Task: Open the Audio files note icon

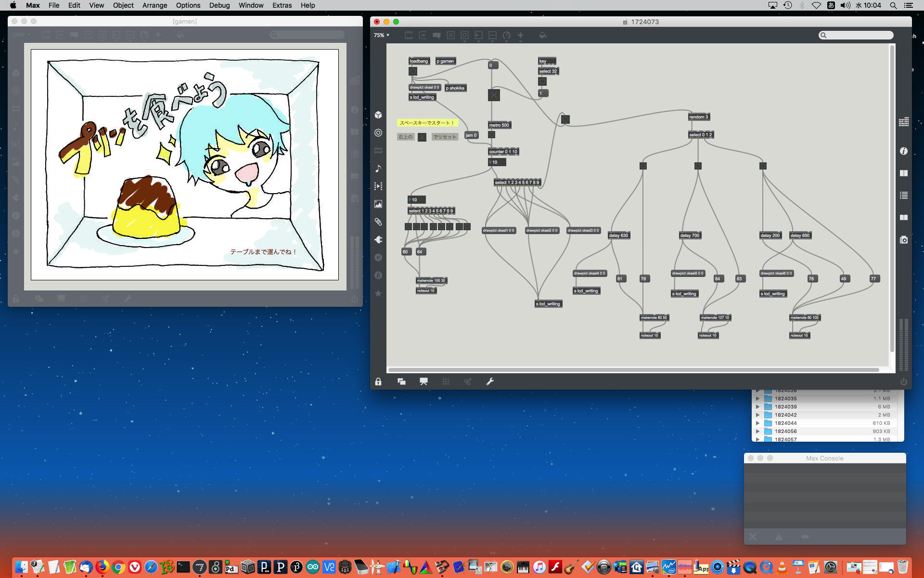Action: click(x=378, y=168)
